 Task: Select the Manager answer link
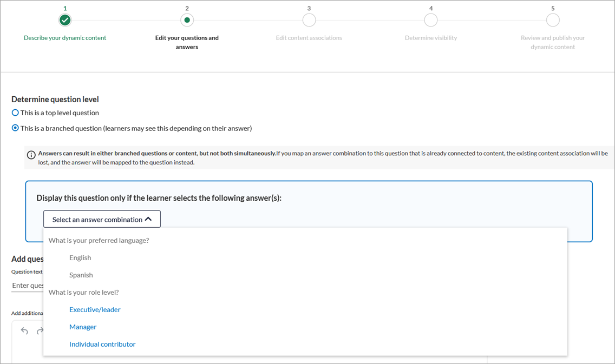[83, 327]
